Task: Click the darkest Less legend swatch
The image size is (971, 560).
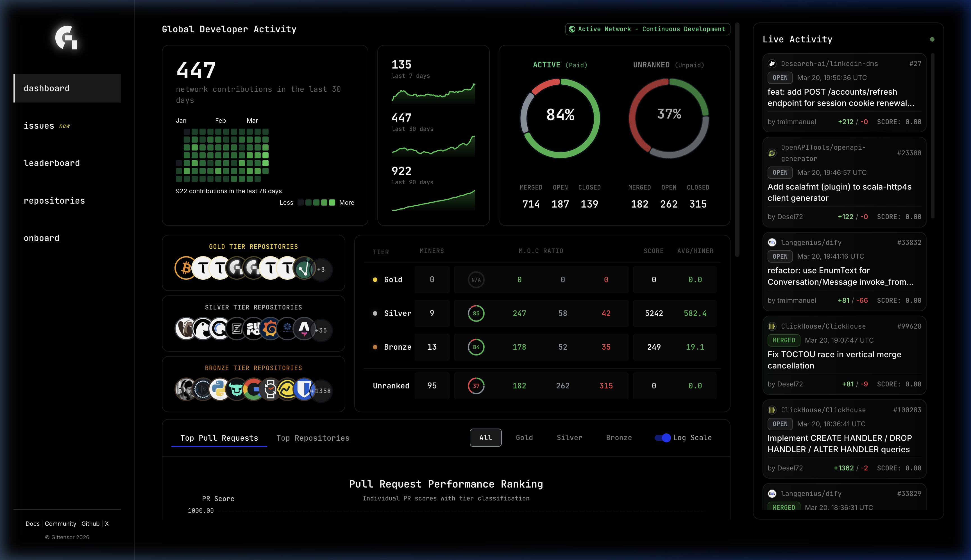Action: point(301,203)
